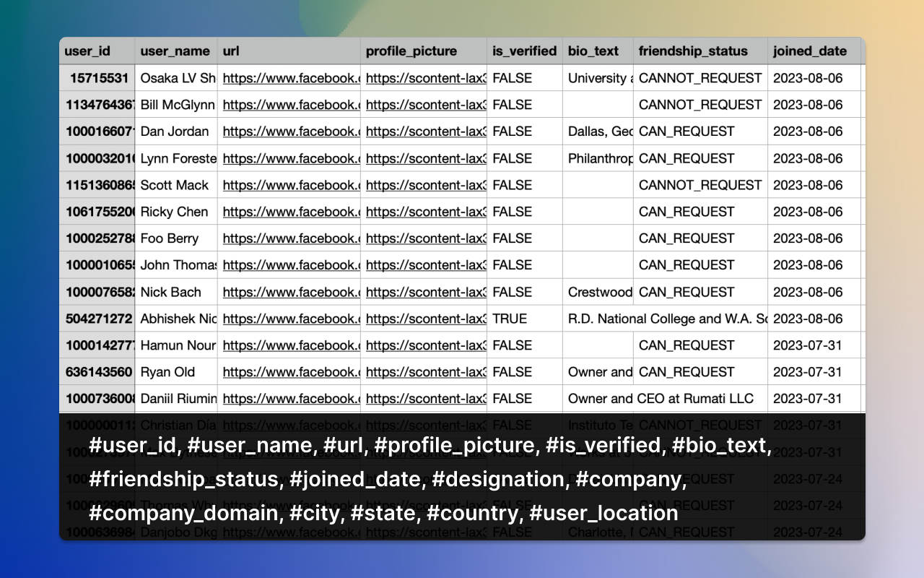The height and width of the screenshot is (578, 924).
Task: Click the FALSE cell in Ryan Old row
Action: (x=525, y=372)
